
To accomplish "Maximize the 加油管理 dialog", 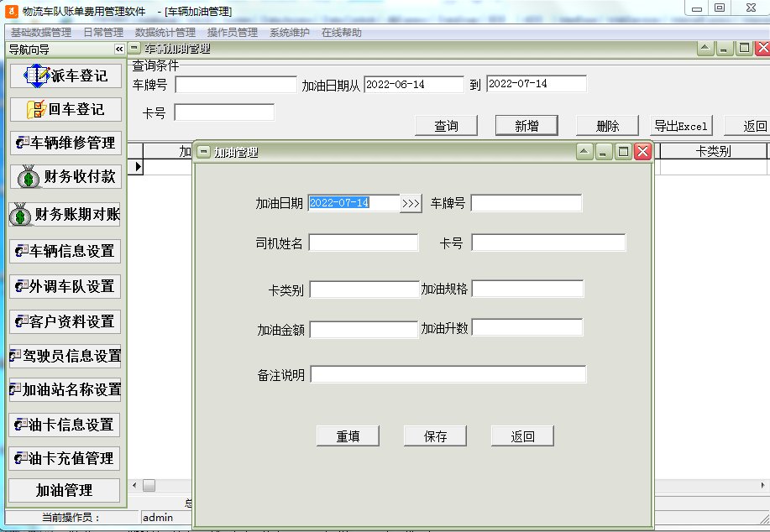I will coord(623,152).
